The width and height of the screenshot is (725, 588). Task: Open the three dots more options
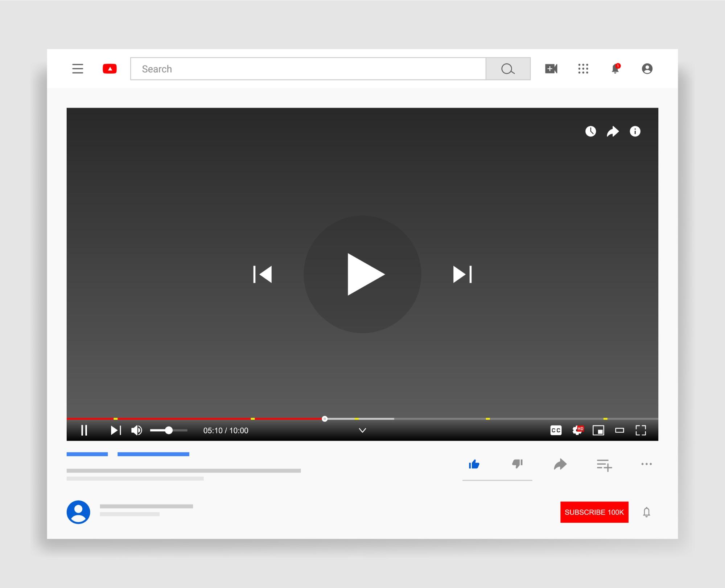tap(647, 464)
